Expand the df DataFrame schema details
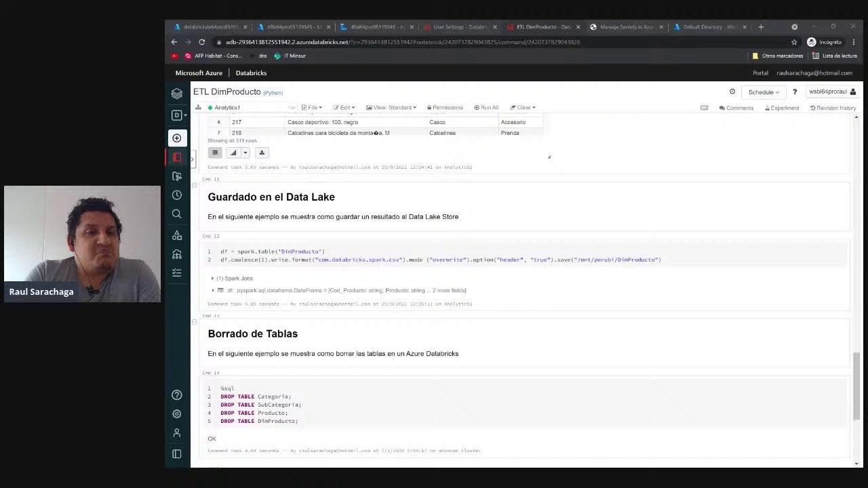 pos(213,290)
